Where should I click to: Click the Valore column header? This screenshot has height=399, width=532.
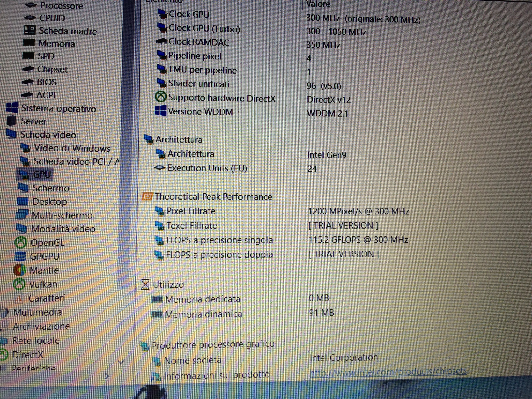pos(318,4)
